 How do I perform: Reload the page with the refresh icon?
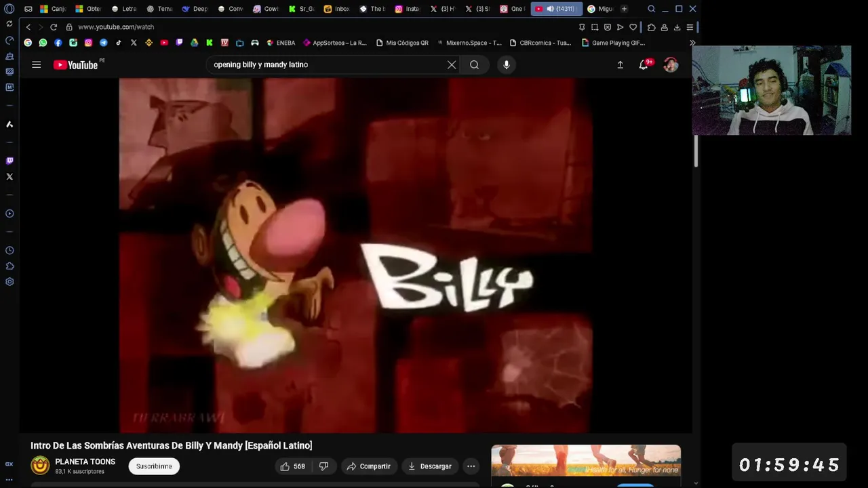[54, 27]
